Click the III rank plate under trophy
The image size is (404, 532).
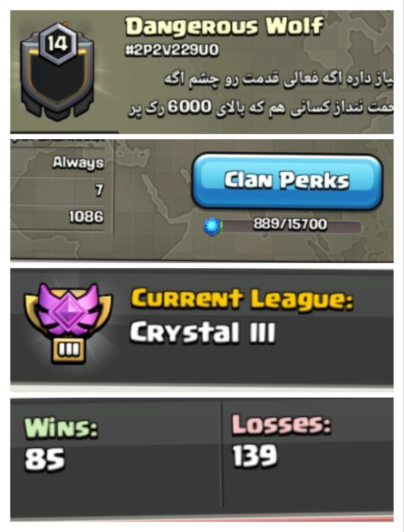coord(69,350)
